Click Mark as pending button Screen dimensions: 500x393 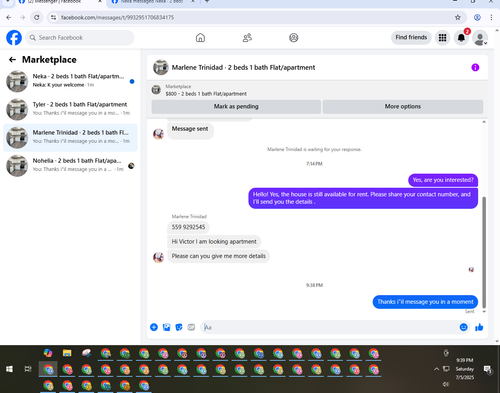tap(236, 107)
